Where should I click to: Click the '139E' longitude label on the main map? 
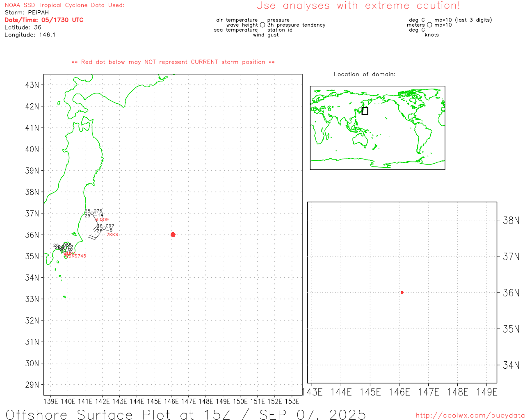(x=51, y=401)
